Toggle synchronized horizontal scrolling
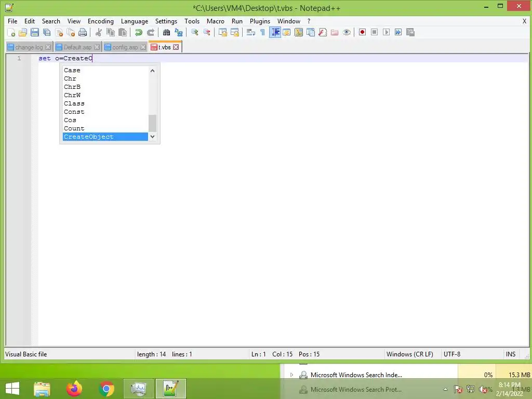The image size is (532, 399). (234, 32)
